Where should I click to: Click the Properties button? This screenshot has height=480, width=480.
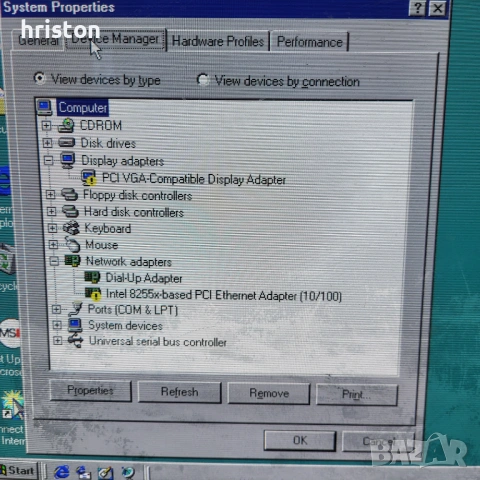[90, 390]
